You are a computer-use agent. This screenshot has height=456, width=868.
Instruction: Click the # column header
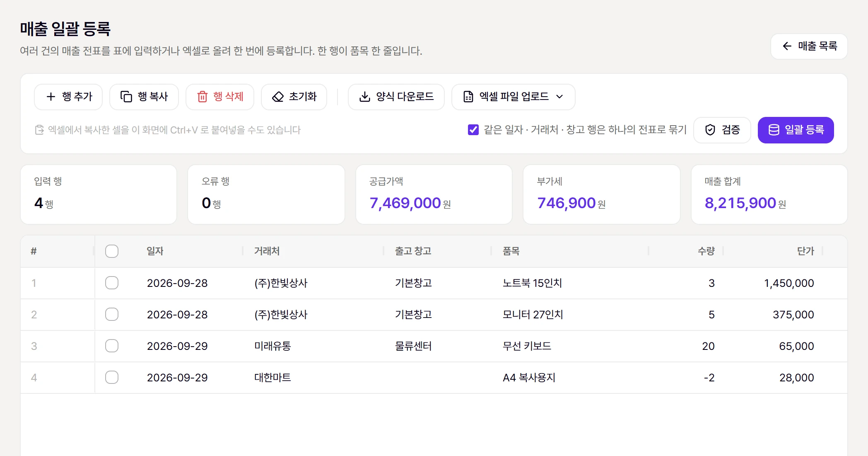coord(34,251)
